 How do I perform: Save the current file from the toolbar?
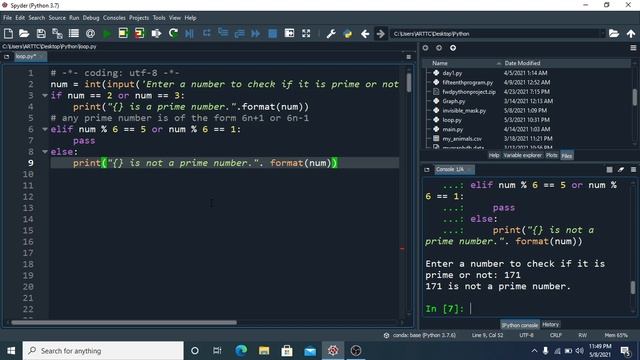[41, 33]
